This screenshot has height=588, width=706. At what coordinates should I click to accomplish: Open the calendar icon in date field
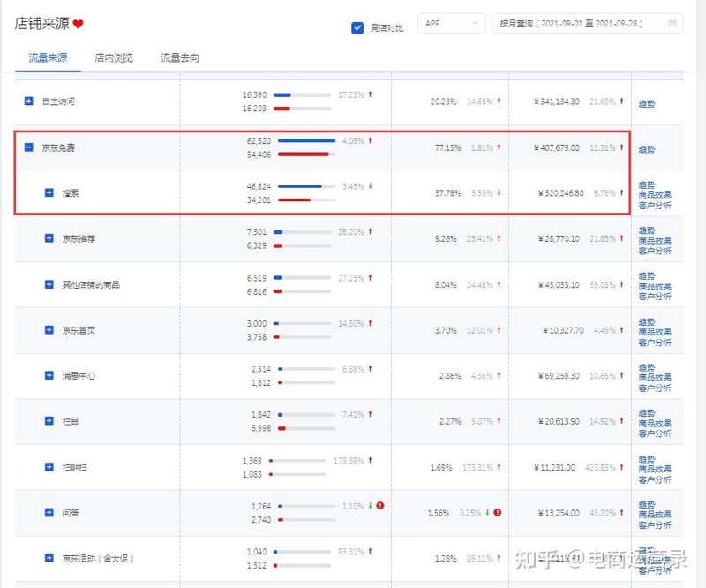[x=672, y=24]
